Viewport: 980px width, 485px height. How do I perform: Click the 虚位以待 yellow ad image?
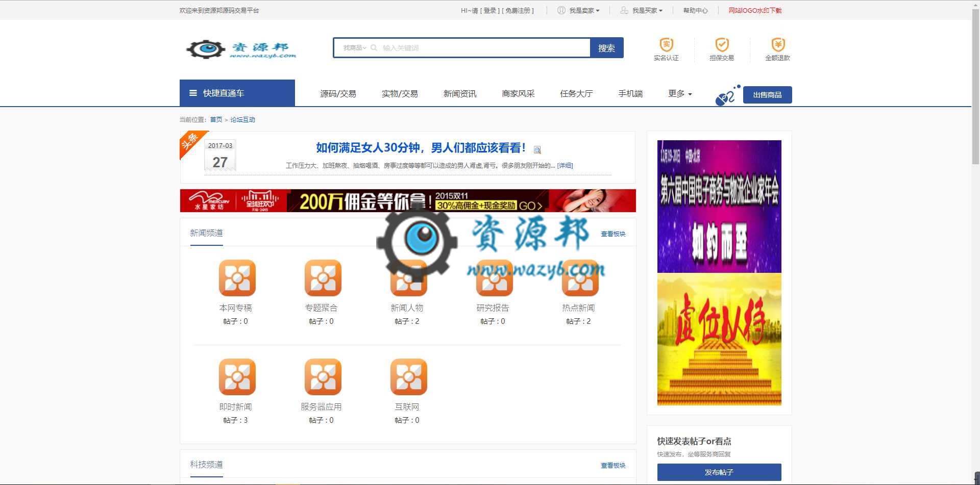[x=719, y=339]
